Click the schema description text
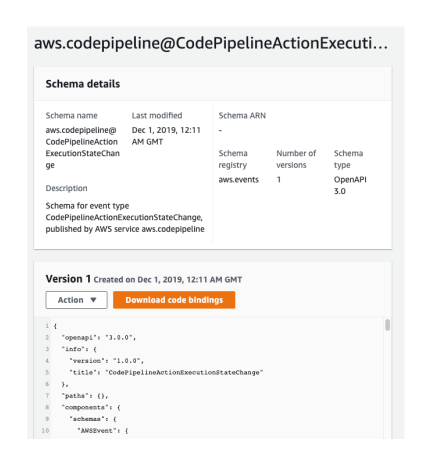 click(x=125, y=217)
